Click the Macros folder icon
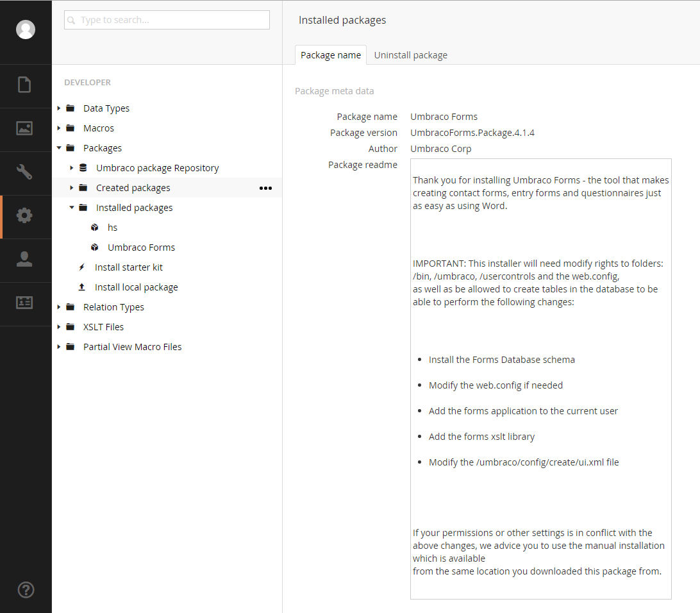Image resolution: width=700 pixels, height=613 pixels. pyautogui.click(x=71, y=128)
